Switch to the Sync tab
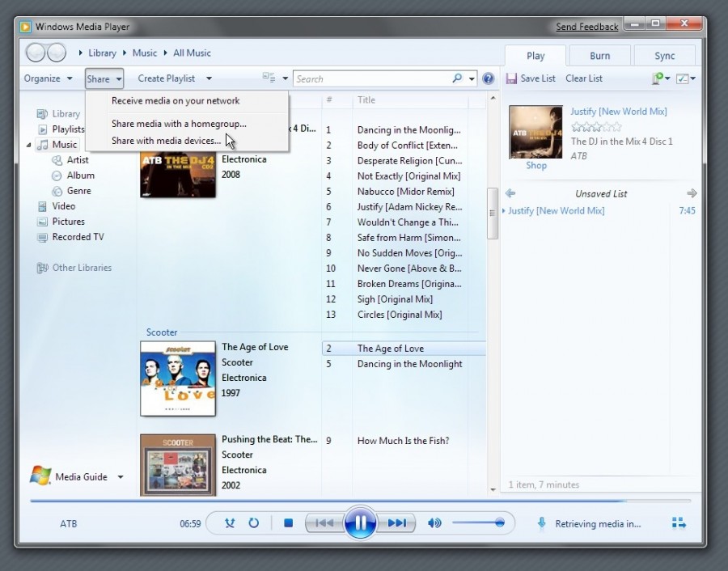Image resolution: width=728 pixels, height=571 pixels. [664, 56]
